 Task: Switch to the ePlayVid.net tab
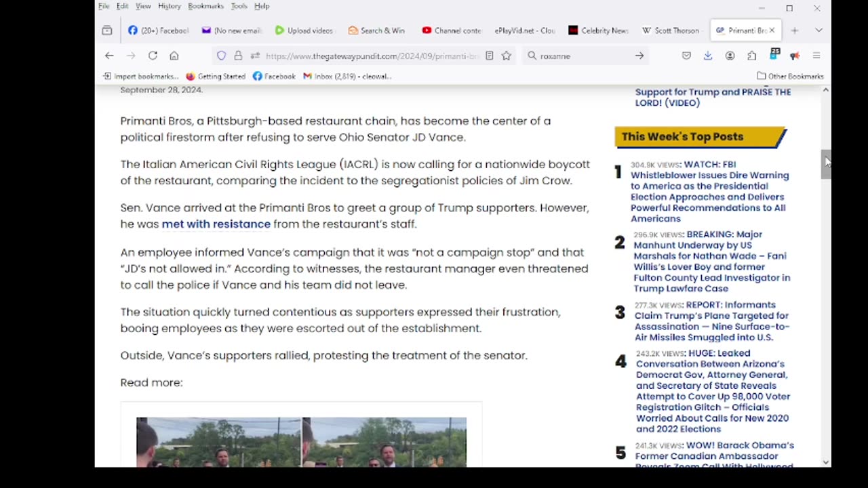coord(524,30)
